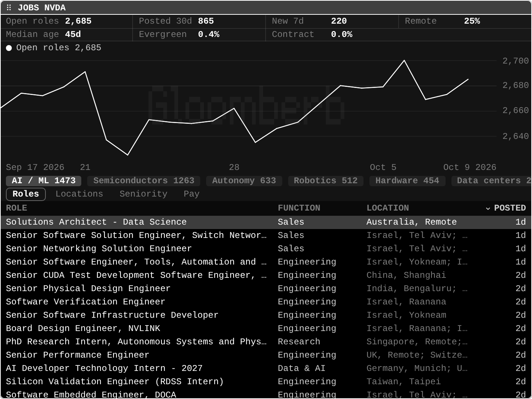Open AI Developer Technology Intern - 2027
Image resolution: width=532 pixels, height=399 pixels.
266,368
